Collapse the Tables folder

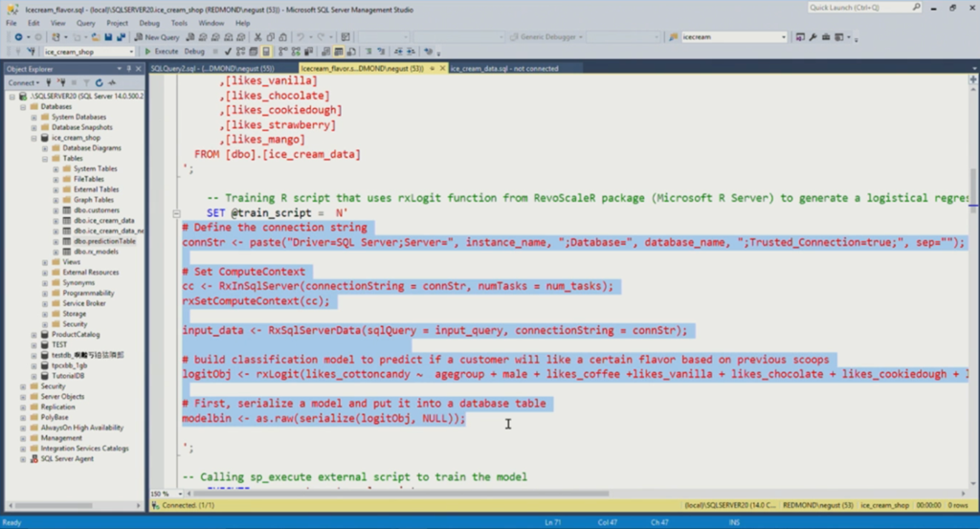[x=45, y=159]
